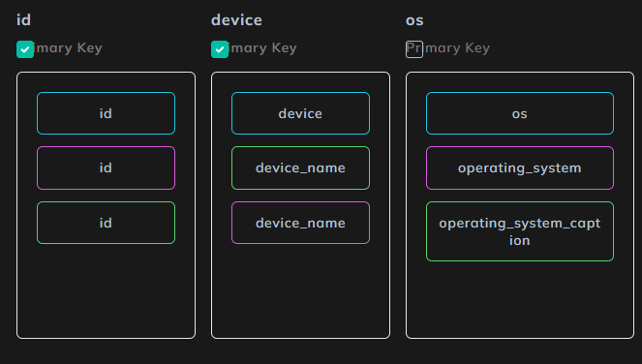Select the magenta-bordered id chip
This screenshot has width=642, height=364.
point(107,167)
